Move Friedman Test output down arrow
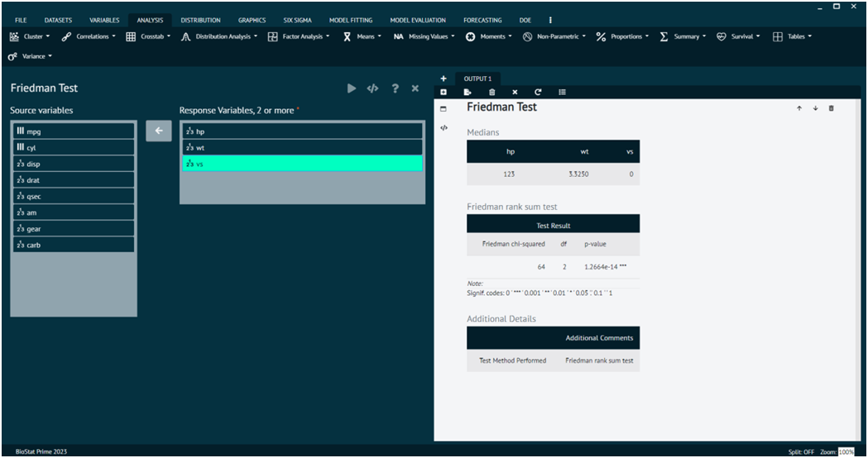The height and width of the screenshot is (458, 868). tap(815, 108)
